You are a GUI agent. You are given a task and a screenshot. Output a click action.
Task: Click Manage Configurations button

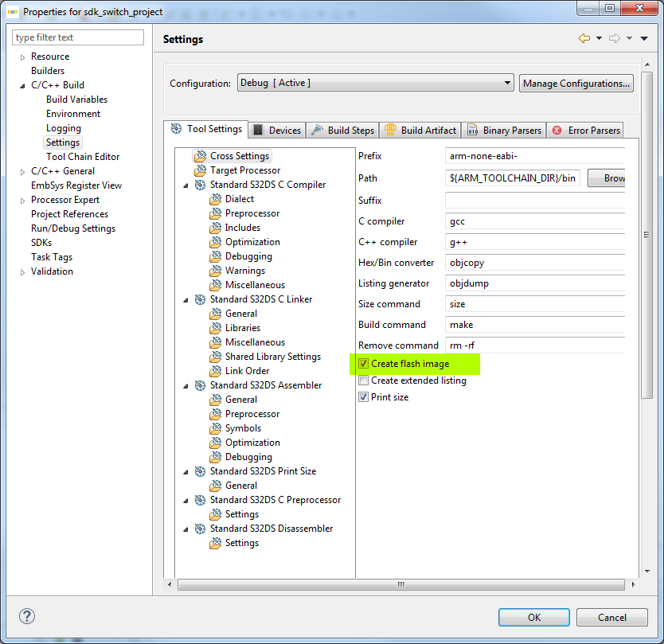pos(576,83)
